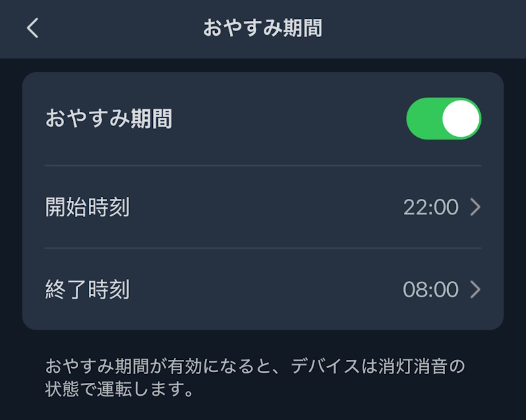The height and width of the screenshot is (420, 526).
Task: Go back using the header arrow
Action: pos(32,28)
